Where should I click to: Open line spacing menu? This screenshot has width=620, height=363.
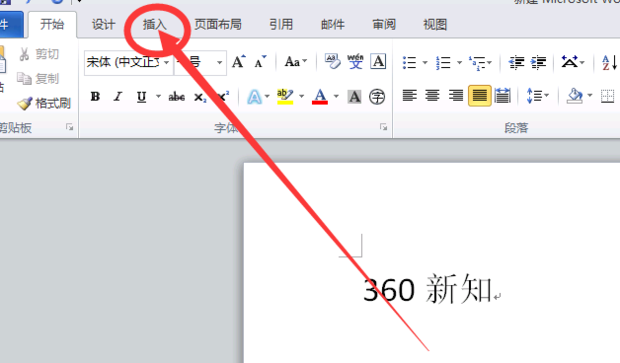(x=538, y=96)
